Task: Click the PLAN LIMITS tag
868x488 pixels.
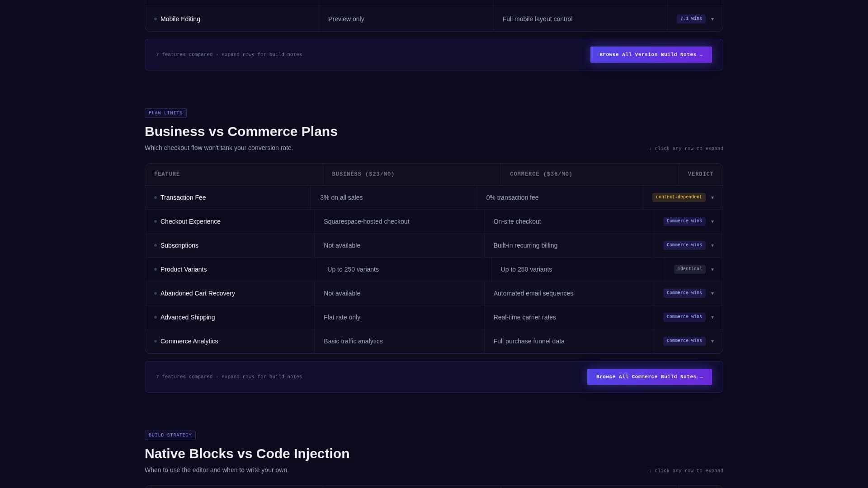Action: pos(165,113)
